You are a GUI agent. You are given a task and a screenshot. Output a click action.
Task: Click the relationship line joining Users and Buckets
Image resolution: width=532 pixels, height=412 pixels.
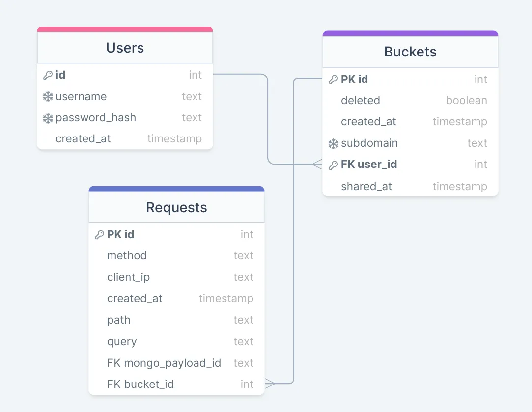coord(268,118)
